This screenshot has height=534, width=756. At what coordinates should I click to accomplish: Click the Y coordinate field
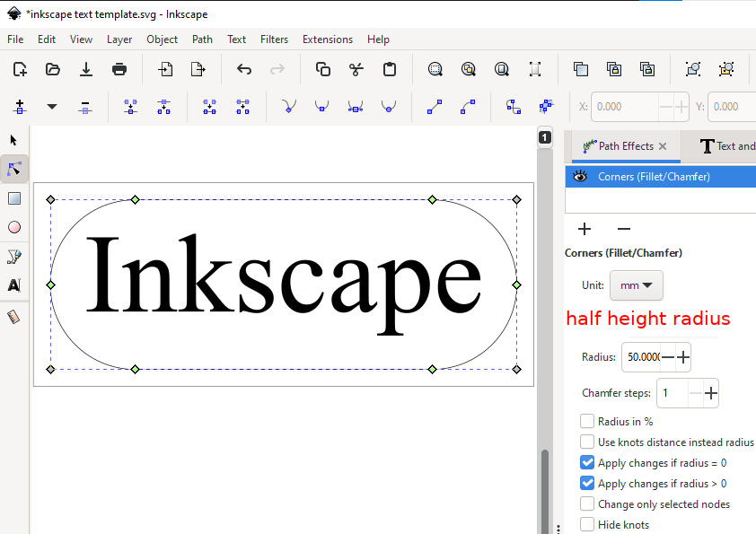click(x=732, y=107)
